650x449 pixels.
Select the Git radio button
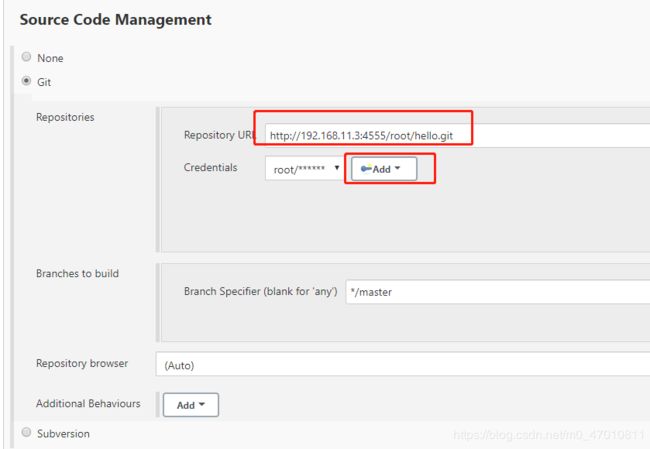click(x=26, y=81)
